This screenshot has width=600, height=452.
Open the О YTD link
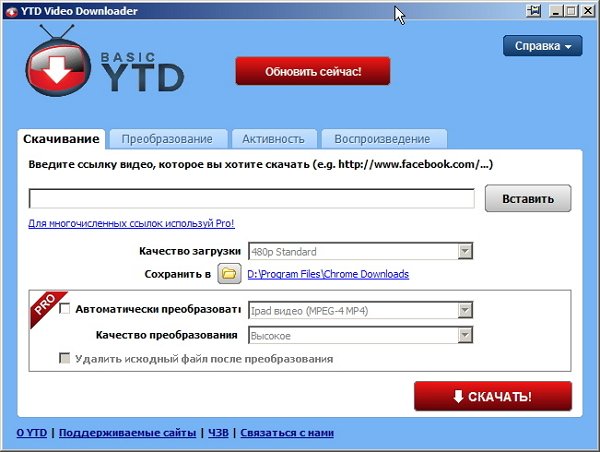(32, 433)
